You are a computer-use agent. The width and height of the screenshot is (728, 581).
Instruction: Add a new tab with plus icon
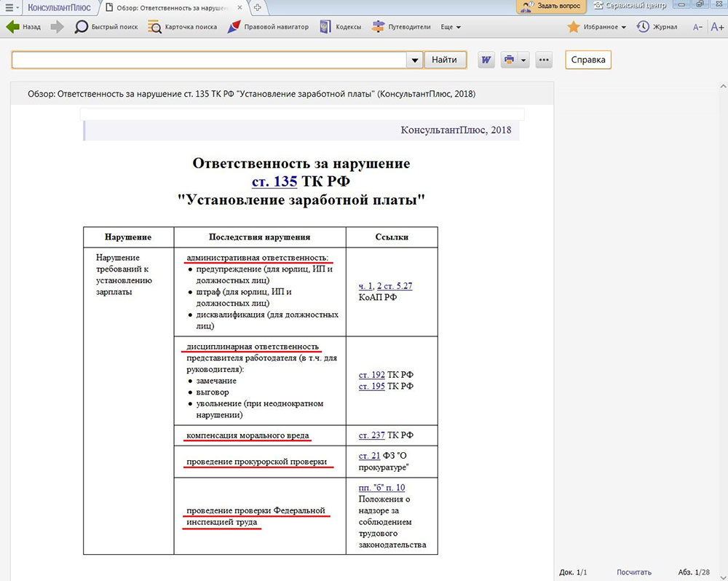pyautogui.click(x=257, y=7)
